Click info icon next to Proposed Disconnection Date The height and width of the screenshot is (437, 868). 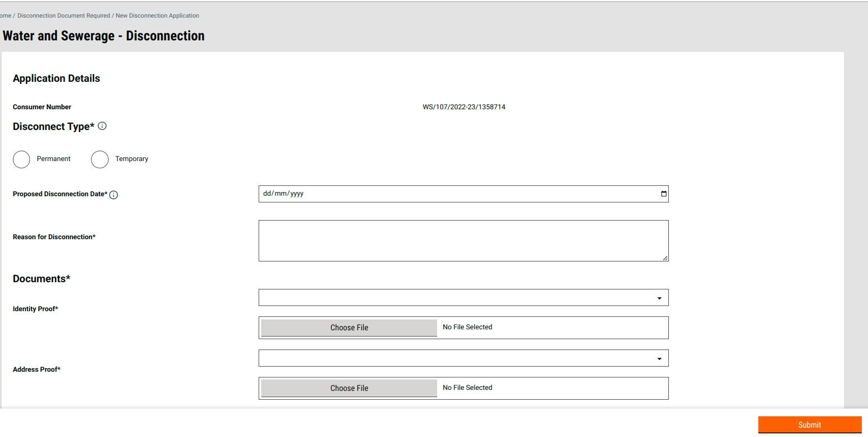114,195
